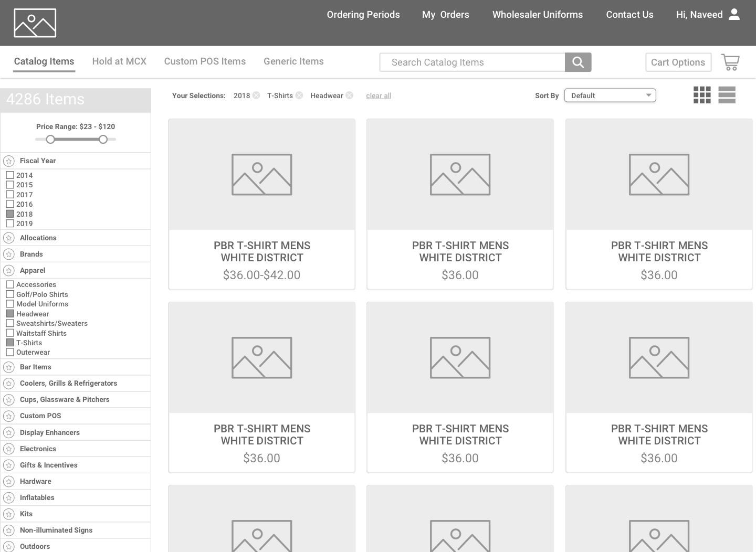756x552 pixels.
Task: Click star icon beside Cups, Glassware & Pitchers
Action: (x=9, y=400)
